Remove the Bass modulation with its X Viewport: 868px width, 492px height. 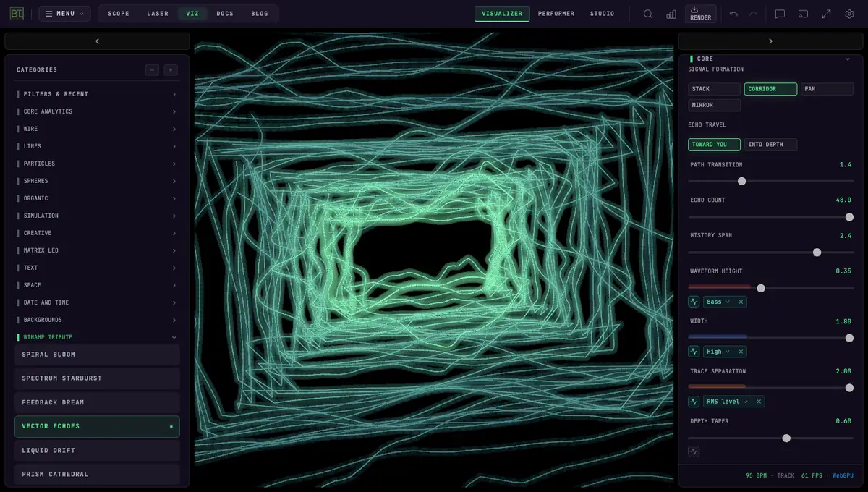tap(741, 302)
